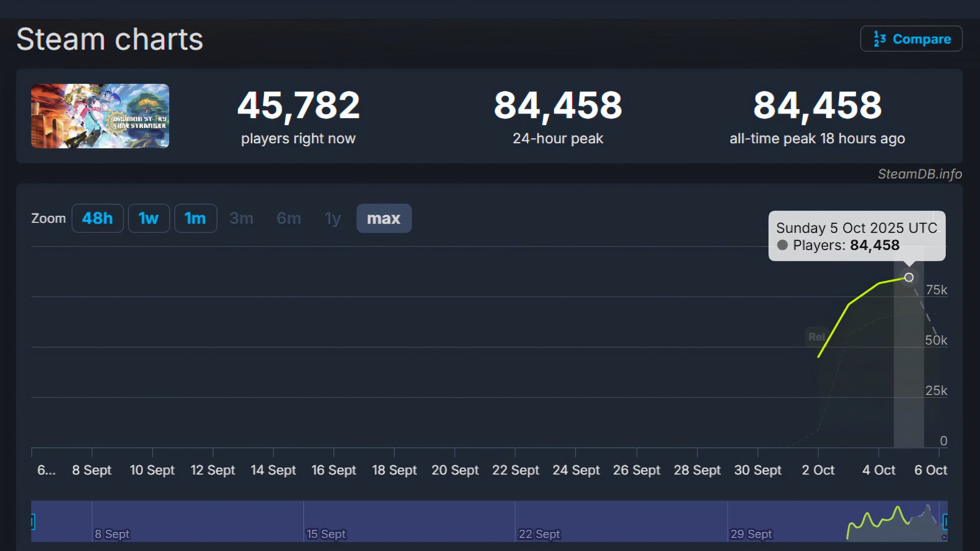The width and height of the screenshot is (980, 551).
Task: Set zoom range to 1m
Action: point(195,218)
